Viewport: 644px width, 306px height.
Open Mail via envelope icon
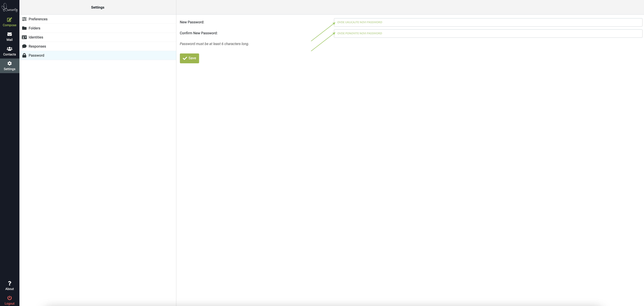point(9,34)
